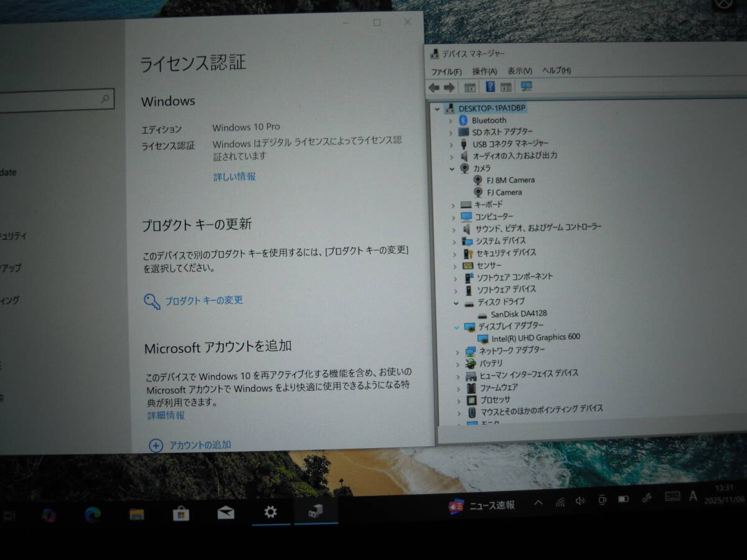Image resolution: width=747 pixels, height=560 pixels.
Task: Click the IME input mode A indicator
Action: click(x=693, y=495)
